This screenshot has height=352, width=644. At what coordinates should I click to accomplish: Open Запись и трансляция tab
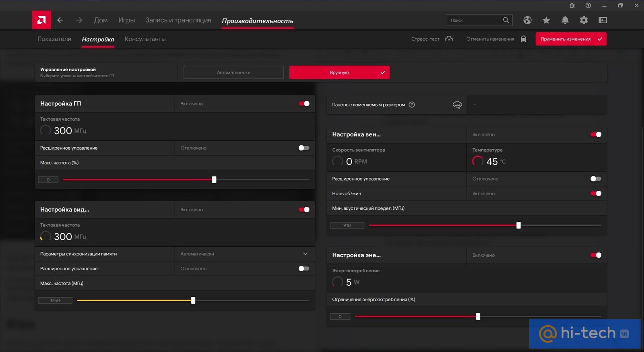click(178, 20)
